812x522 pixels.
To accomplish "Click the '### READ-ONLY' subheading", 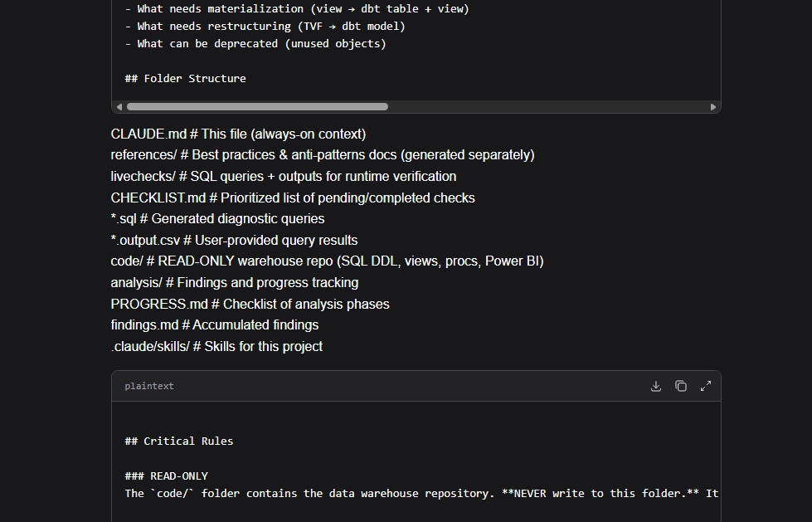I will [166, 476].
